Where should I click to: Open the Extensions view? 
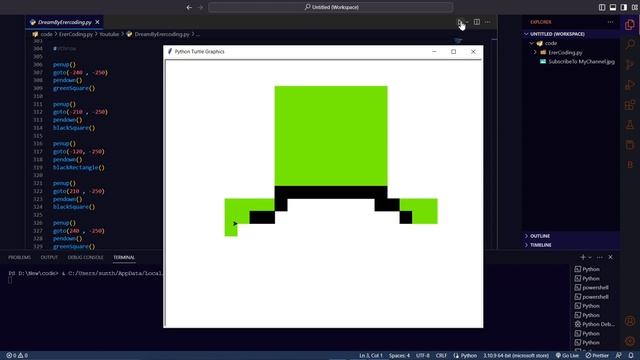pos(630,104)
